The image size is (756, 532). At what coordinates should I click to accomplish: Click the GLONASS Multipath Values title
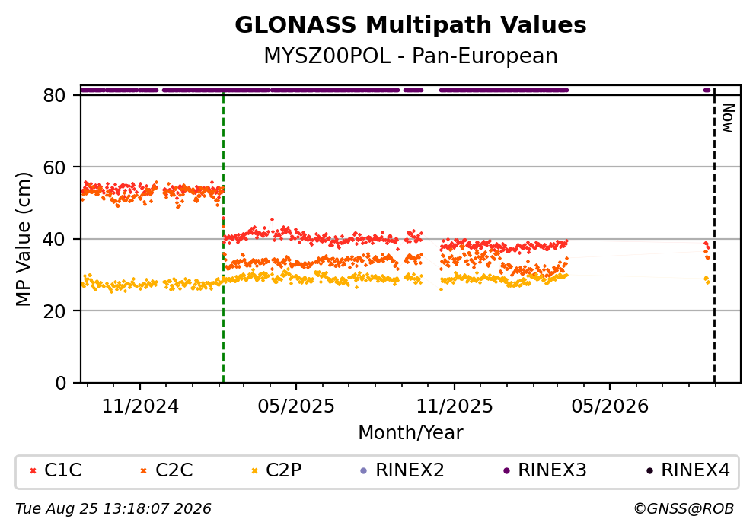click(x=410, y=25)
